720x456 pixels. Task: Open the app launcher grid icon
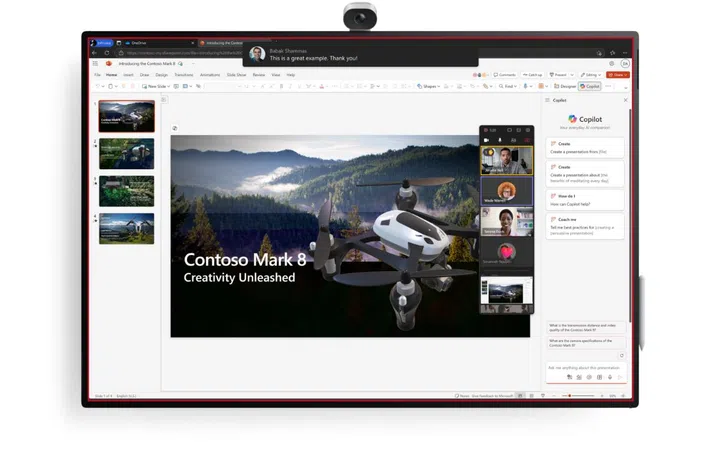coord(95,63)
